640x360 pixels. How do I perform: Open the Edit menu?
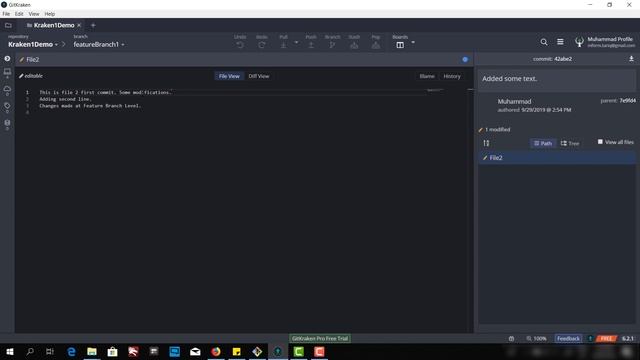point(19,14)
